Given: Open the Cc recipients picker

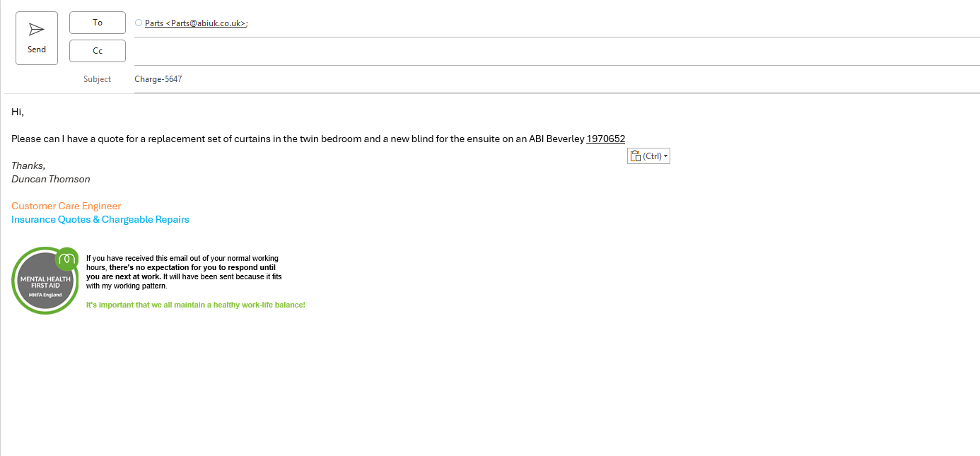Looking at the screenshot, I should click(98, 51).
